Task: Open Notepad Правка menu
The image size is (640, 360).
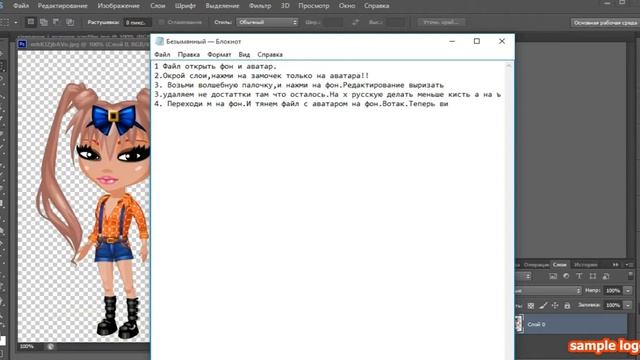Action: 189,54
